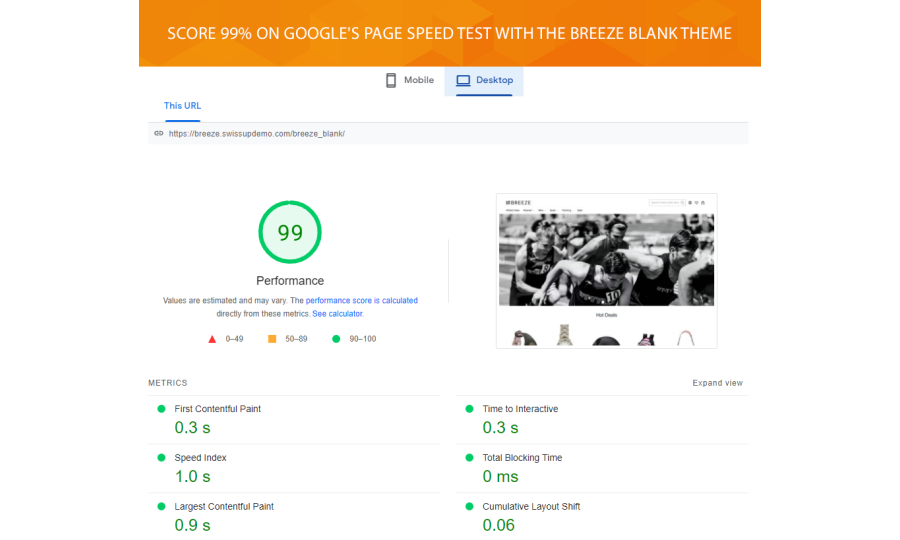Open the 'See calculator' link
The width and height of the screenshot is (900, 540).
pyautogui.click(x=338, y=313)
